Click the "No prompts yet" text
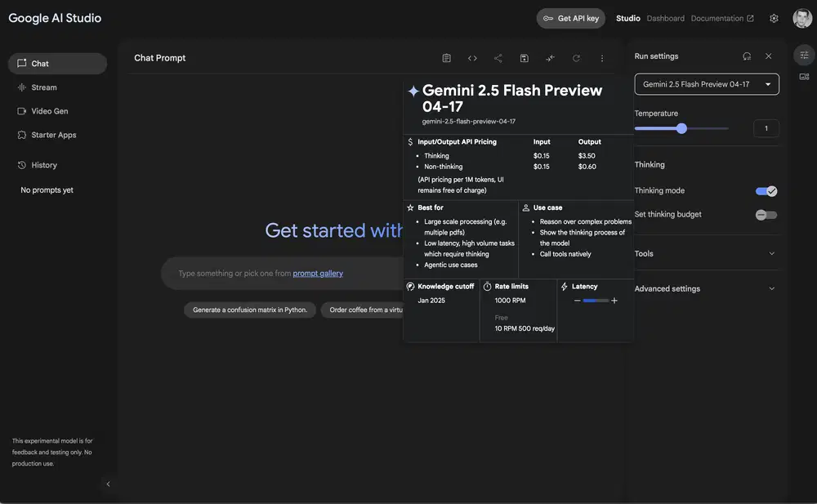This screenshot has height=504, width=817. [47, 190]
